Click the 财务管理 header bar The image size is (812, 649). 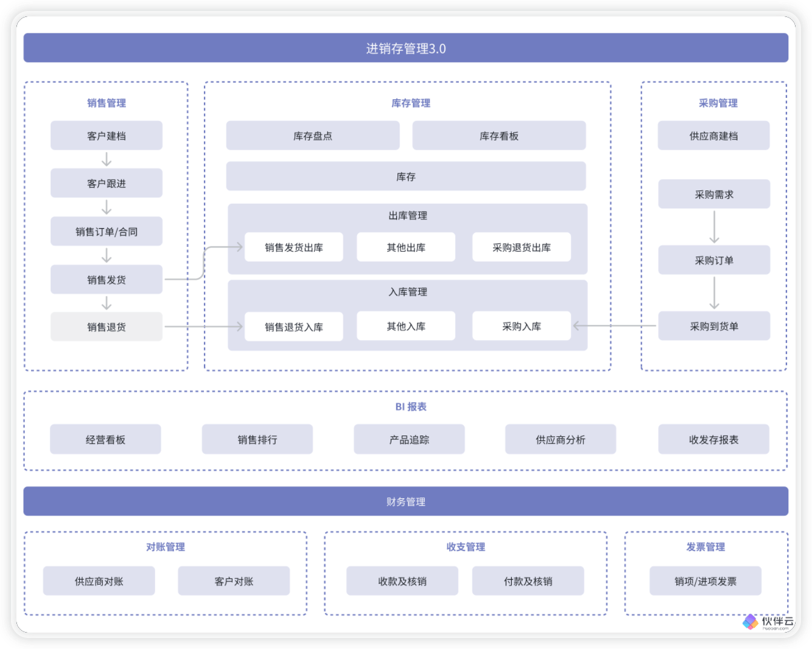(x=406, y=501)
